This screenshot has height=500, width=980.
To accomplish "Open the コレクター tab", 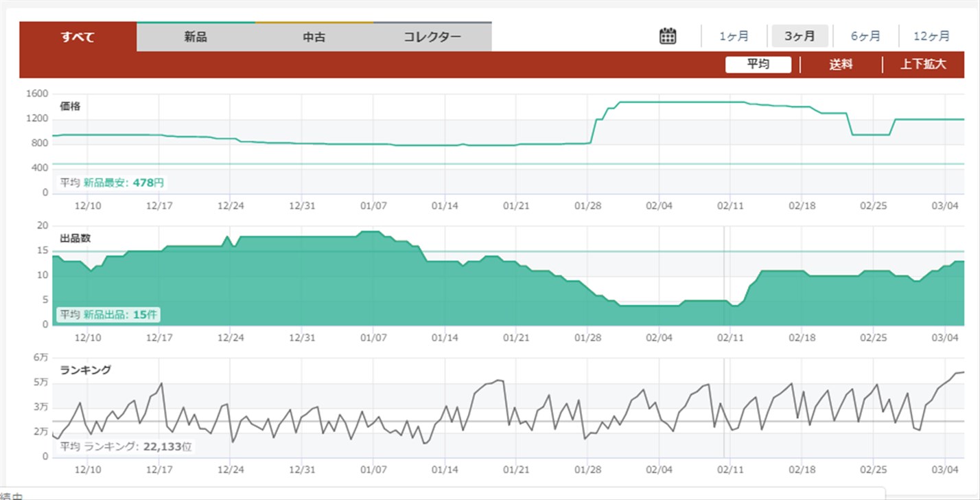I will coord(432,37).
